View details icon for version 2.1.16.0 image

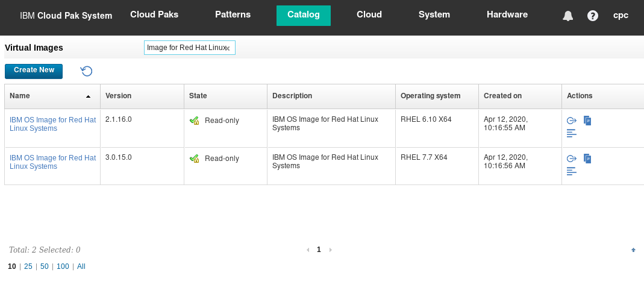pyautogui.click(x=572, y=133)
